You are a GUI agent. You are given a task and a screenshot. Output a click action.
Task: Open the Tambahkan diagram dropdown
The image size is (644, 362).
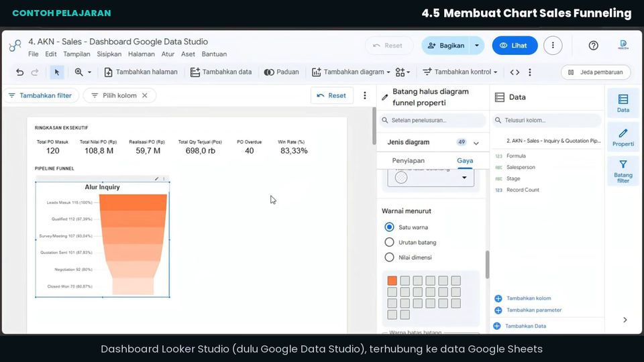click(351, 72)
